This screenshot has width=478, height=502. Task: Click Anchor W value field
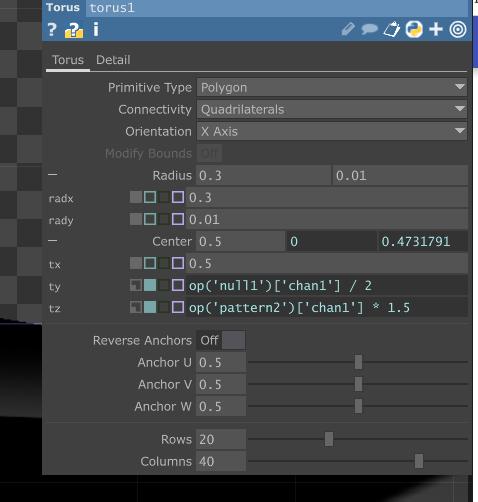pos(221,406)
